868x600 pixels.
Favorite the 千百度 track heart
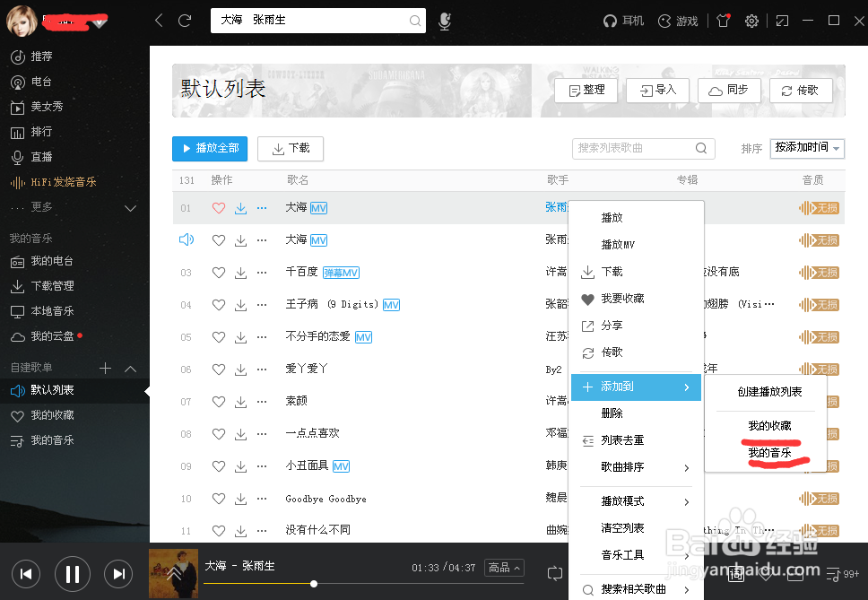[219, 273]
